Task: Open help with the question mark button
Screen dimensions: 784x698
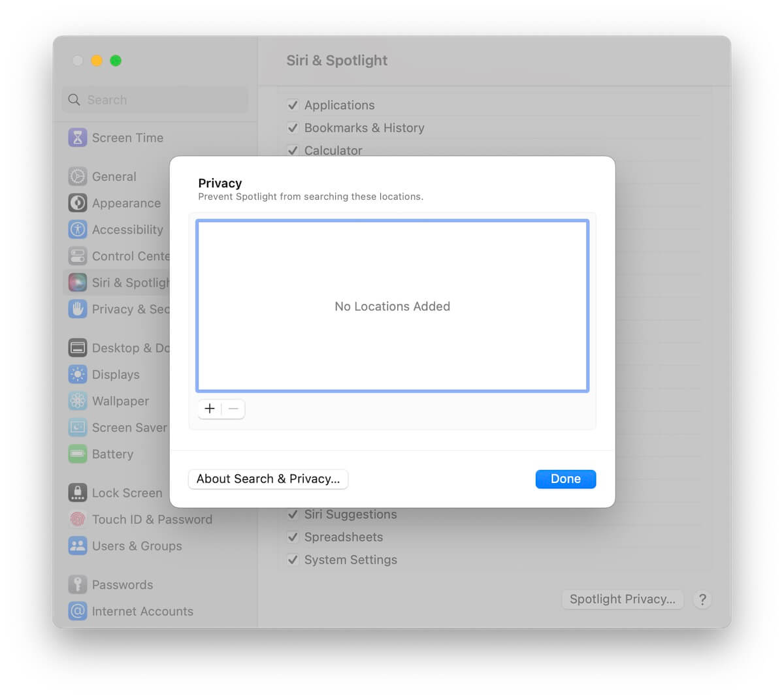Action: click(x=702, y=599)
